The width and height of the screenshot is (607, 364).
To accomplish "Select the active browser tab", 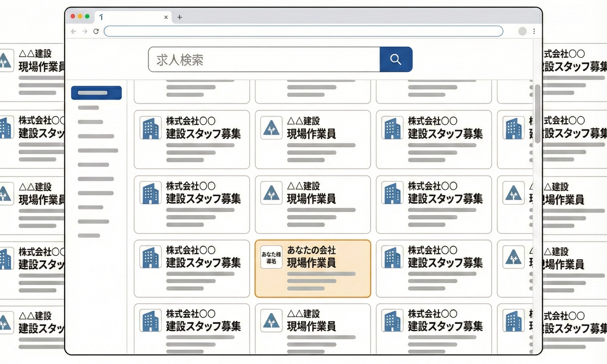I will [x=132, y=17].
